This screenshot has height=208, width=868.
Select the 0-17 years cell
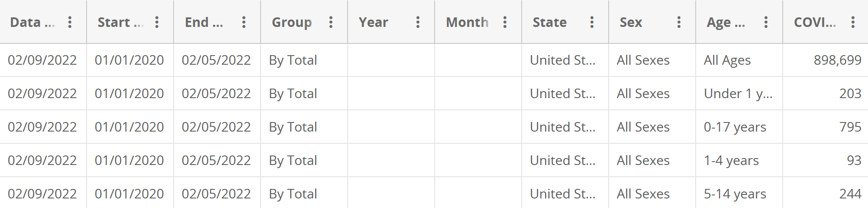click(x=735, y=127)
